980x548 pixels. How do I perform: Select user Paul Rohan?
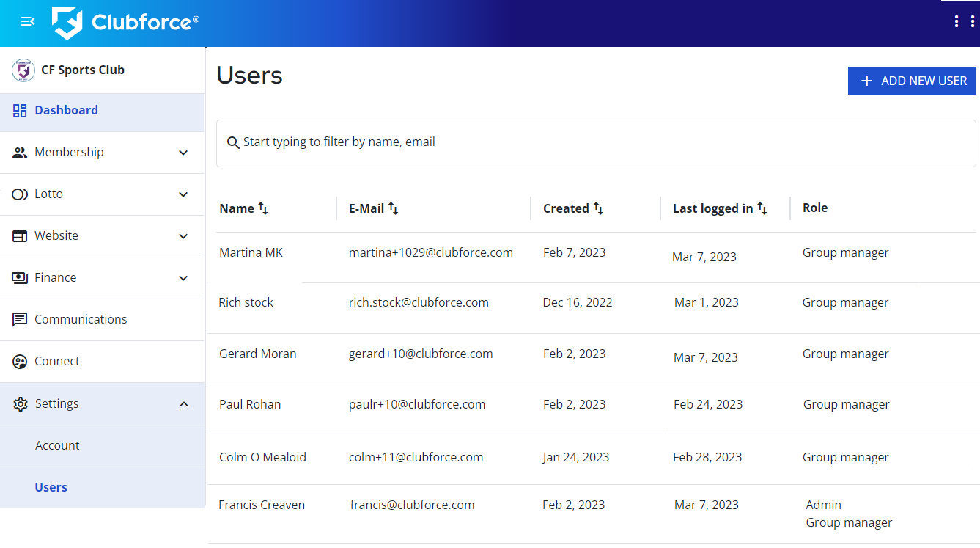pyautogui.click(x=250, y=405)
